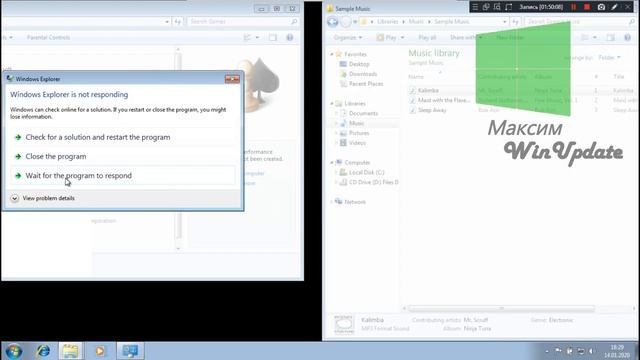Open the Organize menu in Sample Music
Image resolution: width=640 pixels, height=360 pixels.
(x=347, y=38)
